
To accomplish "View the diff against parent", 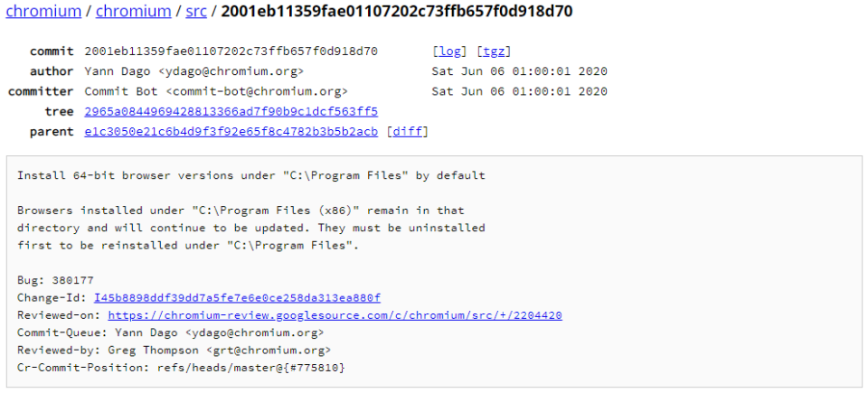I will point(407,131).
